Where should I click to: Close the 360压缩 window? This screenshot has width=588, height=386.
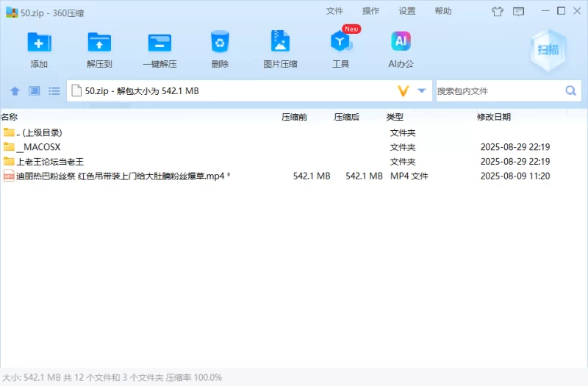coord(577,11)
